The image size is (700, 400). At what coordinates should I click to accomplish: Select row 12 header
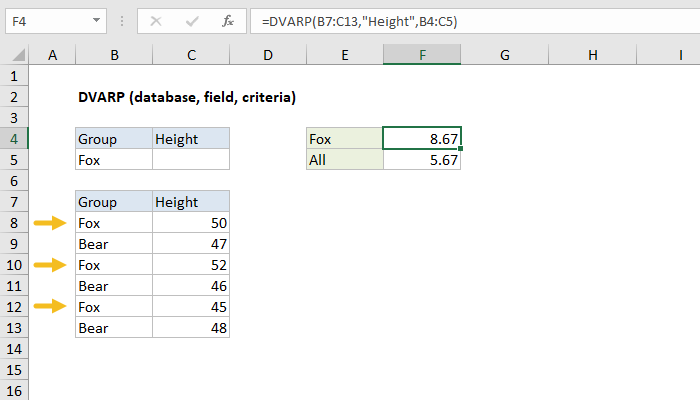click(14, 307)
